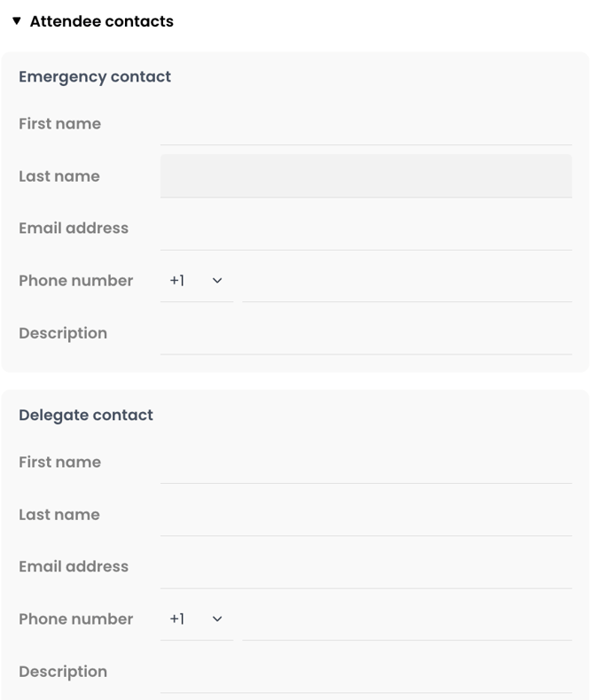Focus Delegate contact phone number input
This screenshot has height=700, width=594.
(x=407, y=619)
